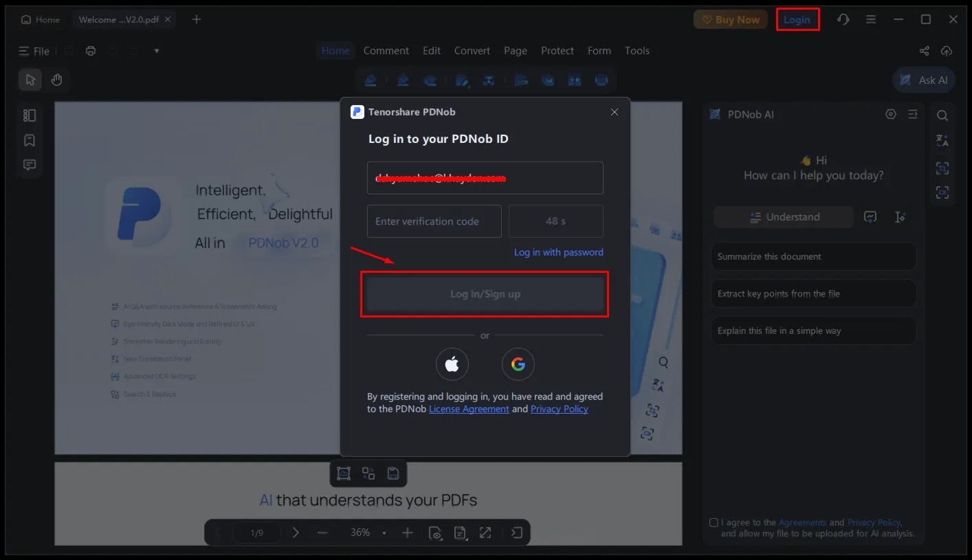Click the share icon
The image size is (972, 560).
[925, 51]
